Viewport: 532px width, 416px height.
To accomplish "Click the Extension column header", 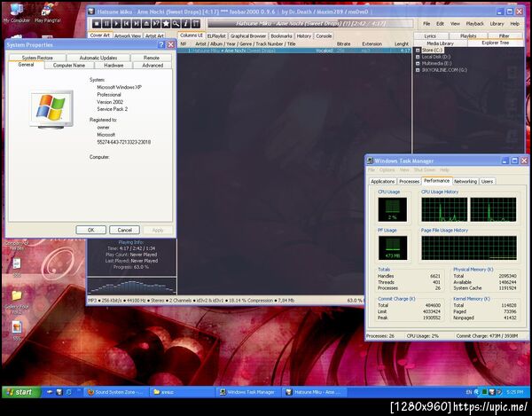I will (x=372, y=43).
